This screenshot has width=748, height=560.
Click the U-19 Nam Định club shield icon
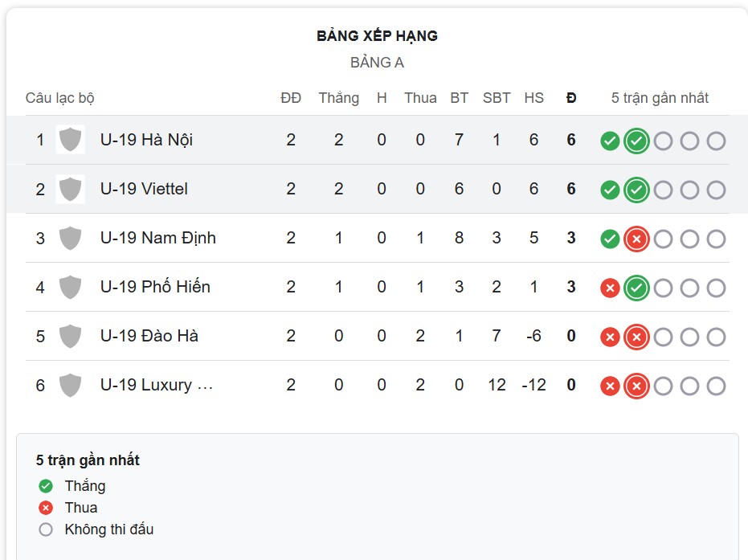(70, 238)
